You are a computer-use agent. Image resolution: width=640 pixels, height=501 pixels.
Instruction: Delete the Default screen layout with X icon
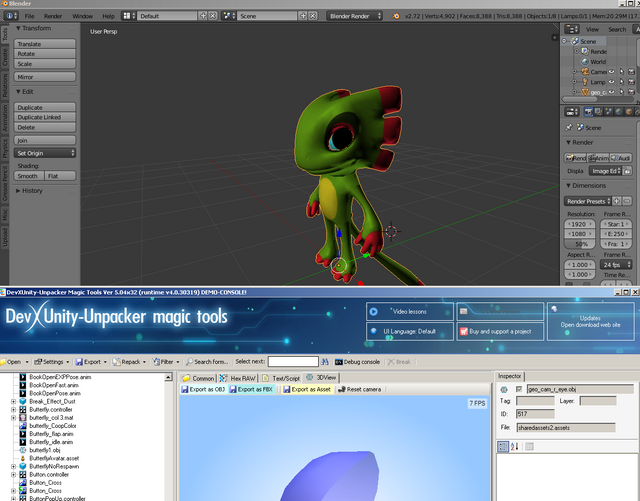coord(213,16)
